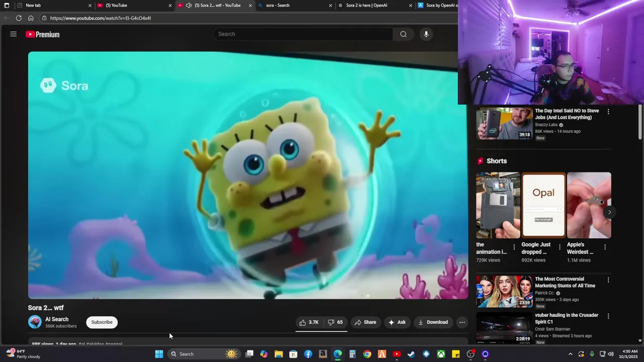This screenshot has width=644, height=362.
Task: Open options for The Day Intel Said NO video
Action: (x=608, y=112)
